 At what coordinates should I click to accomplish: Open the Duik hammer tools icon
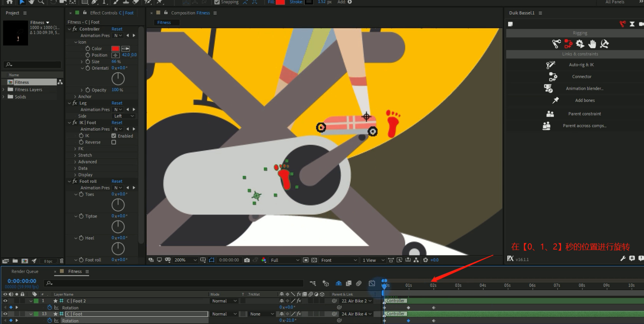coord(604,44)
